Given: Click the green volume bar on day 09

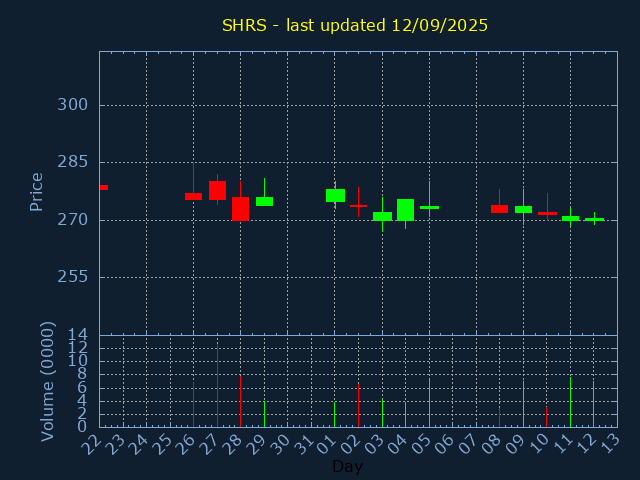Looking at the screenshot, I should pyautogui.click(x=523, y=404).
